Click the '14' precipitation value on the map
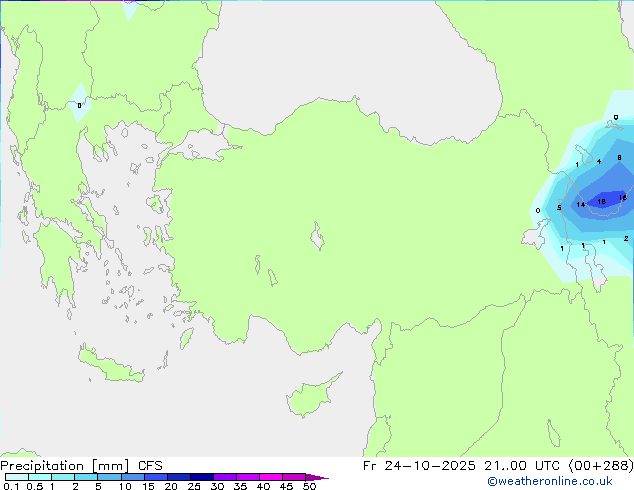Viewport: 634px width, 490px height. tap(581, 205)
